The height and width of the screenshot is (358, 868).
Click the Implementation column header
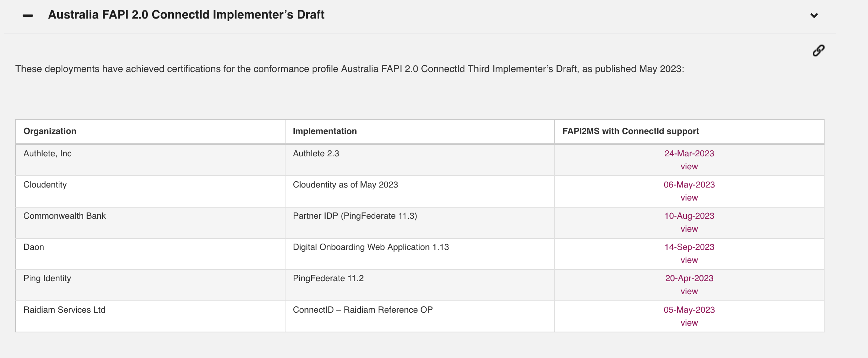coord(325,131)
